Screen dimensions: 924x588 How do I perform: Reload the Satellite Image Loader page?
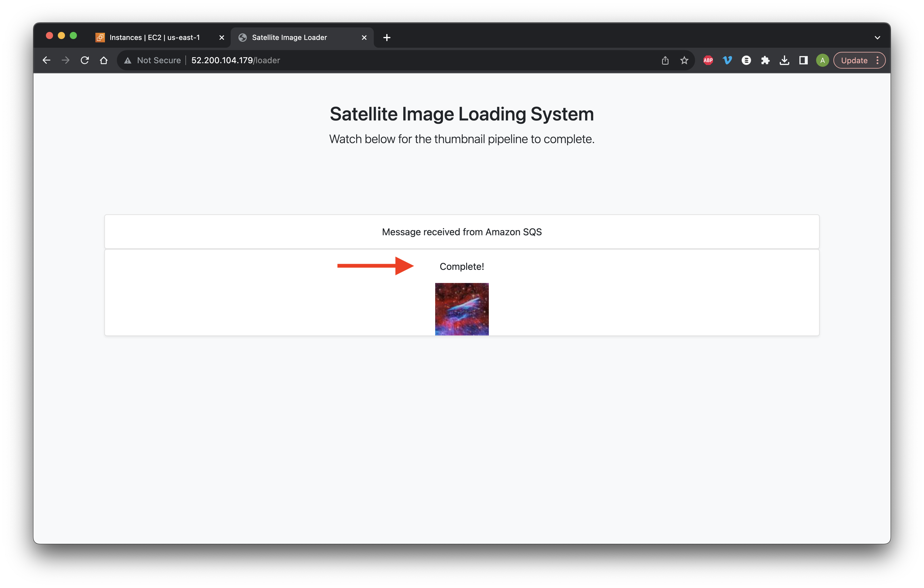click(85, 60)
